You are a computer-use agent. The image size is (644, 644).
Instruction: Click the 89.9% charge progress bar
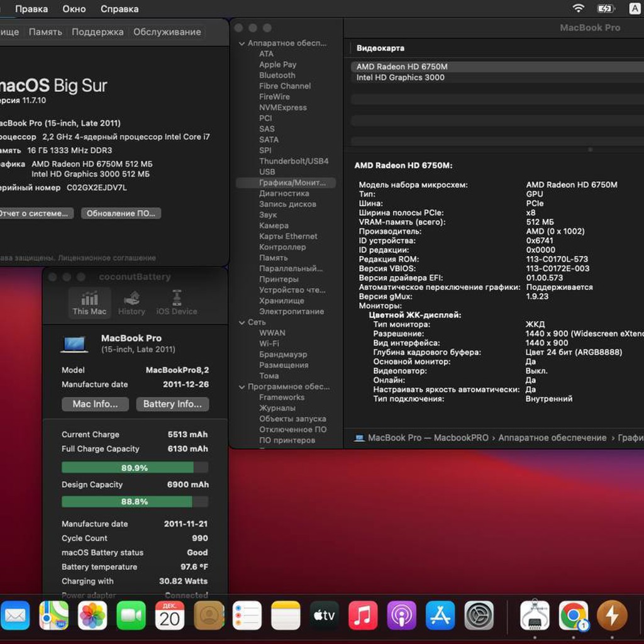coord(135,467)
